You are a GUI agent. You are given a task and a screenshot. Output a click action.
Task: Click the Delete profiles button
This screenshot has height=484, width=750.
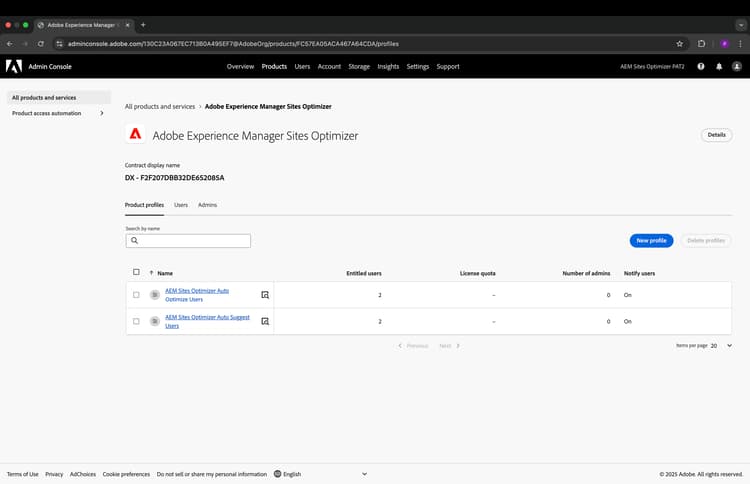click(x=706, y=241)
